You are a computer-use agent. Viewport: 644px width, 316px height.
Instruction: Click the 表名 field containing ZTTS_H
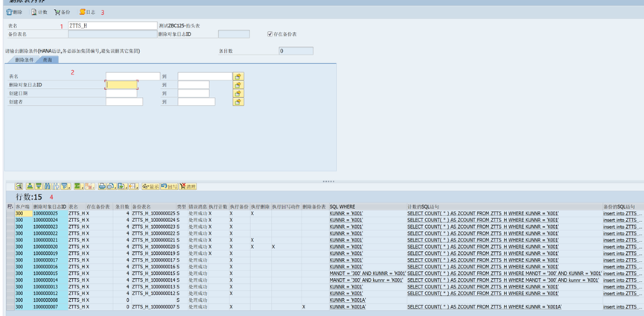112,26
